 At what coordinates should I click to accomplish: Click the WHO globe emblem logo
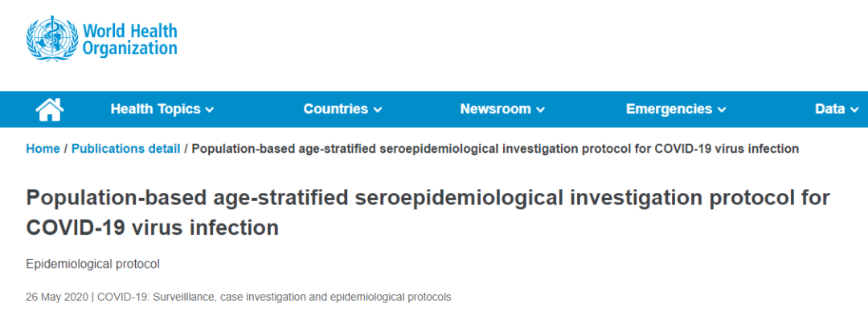(x=52, y=38)
